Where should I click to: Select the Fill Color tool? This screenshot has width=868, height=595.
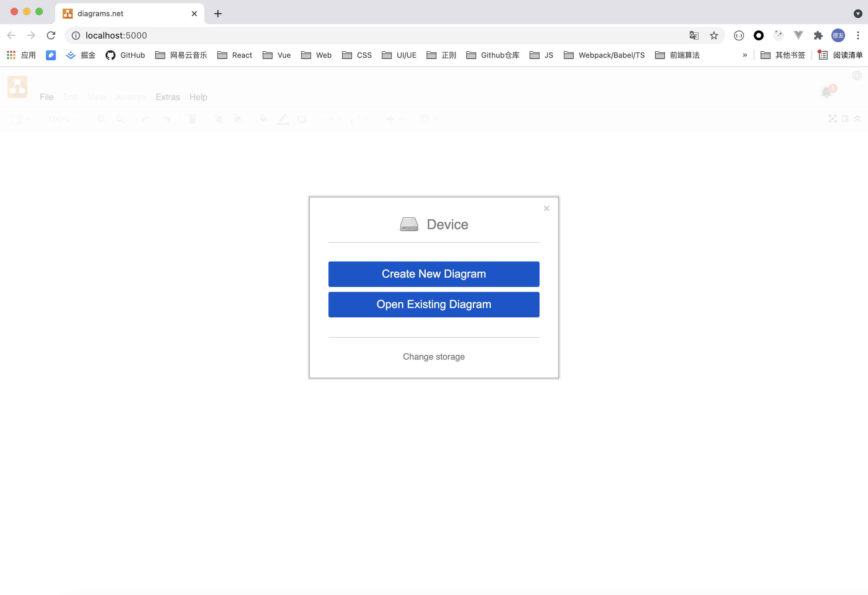tap(264, 119)
